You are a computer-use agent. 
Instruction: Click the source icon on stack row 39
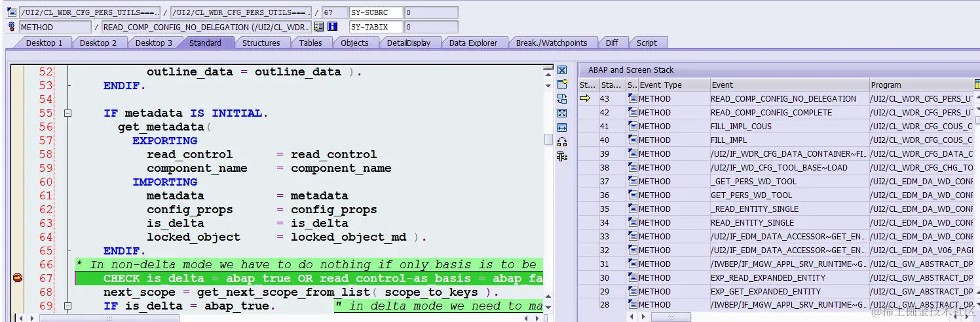632,153
